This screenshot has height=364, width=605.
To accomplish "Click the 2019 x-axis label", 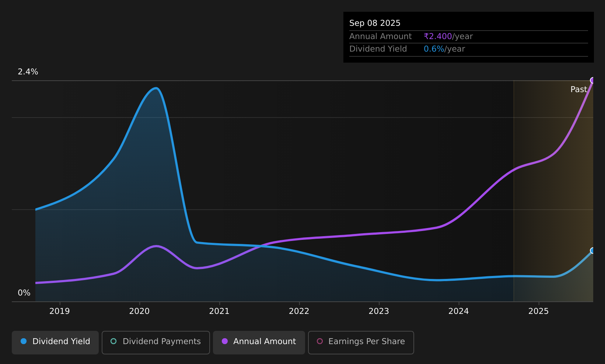I will click(60, 311).
